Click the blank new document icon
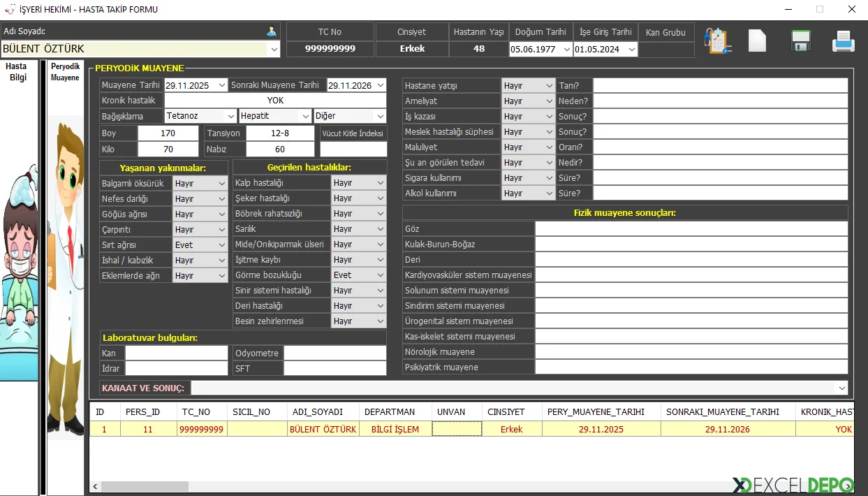Image resolution: width=868 pixels, height=496 pixels. [x=757, y=41]
